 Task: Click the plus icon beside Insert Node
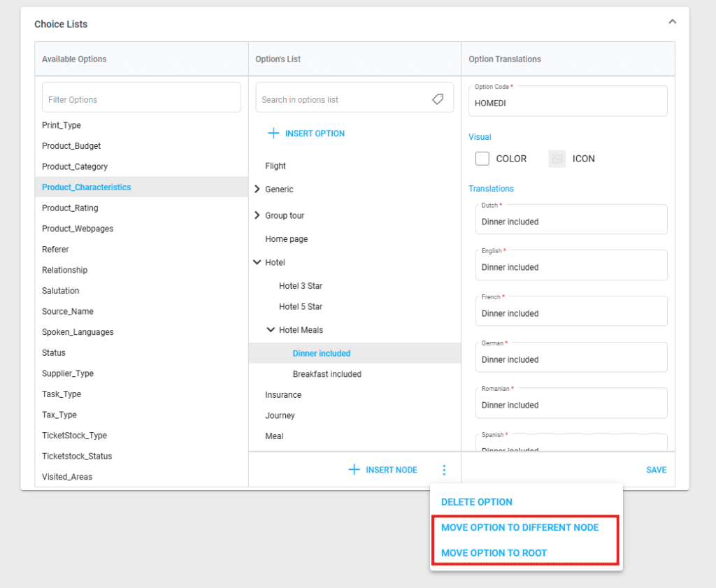point(355,470)
